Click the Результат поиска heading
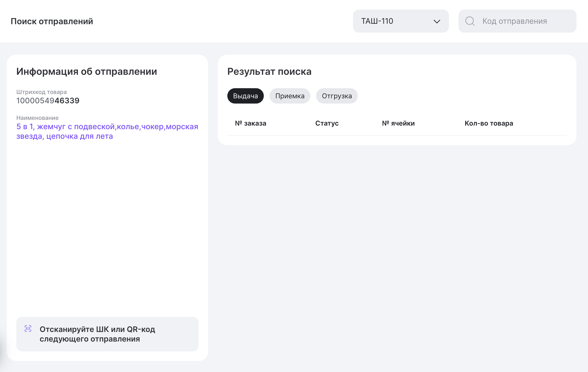588x372 pixels. (269, 71)
